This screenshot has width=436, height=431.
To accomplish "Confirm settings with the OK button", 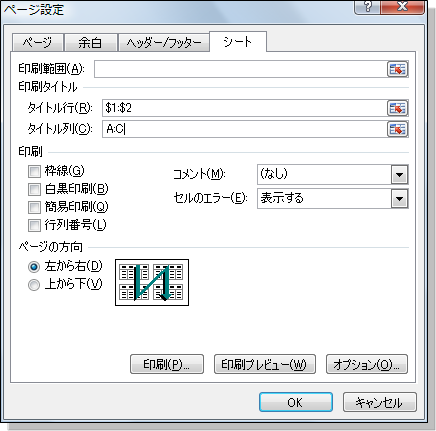I will [296, 402].
